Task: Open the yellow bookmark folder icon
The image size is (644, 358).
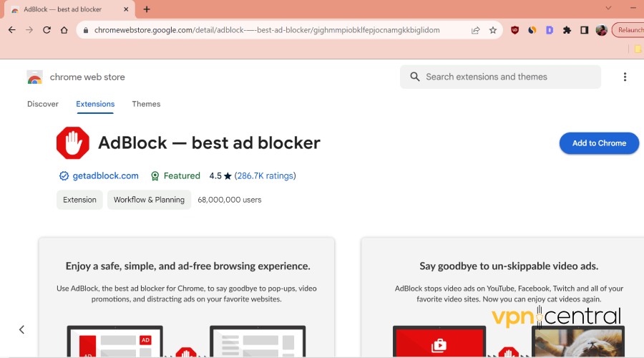Action: 638,49
